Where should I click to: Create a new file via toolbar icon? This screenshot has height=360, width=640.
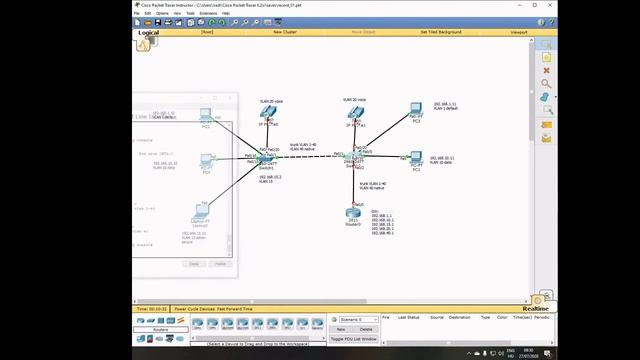pyautogui.click(x=137, y=22)
